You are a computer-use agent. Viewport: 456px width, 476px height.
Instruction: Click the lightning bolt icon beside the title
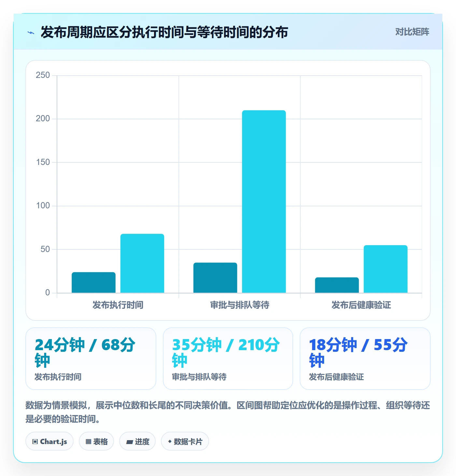click(x=31, y=33)
